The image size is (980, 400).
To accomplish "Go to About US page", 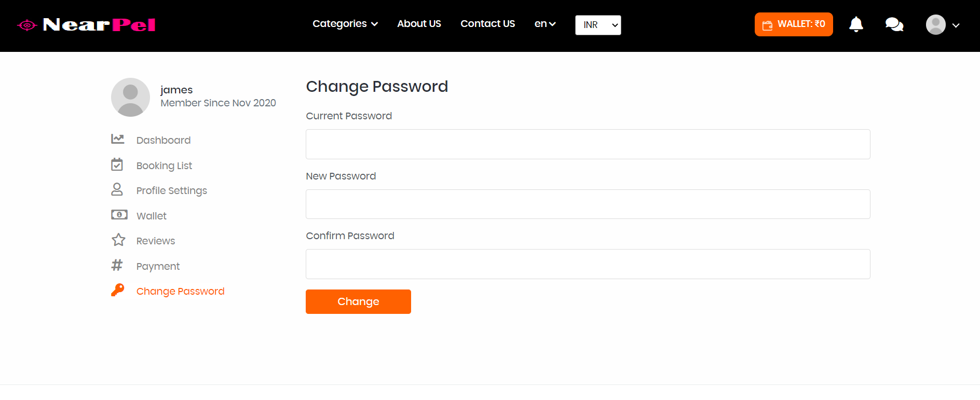I will (419, 24).
